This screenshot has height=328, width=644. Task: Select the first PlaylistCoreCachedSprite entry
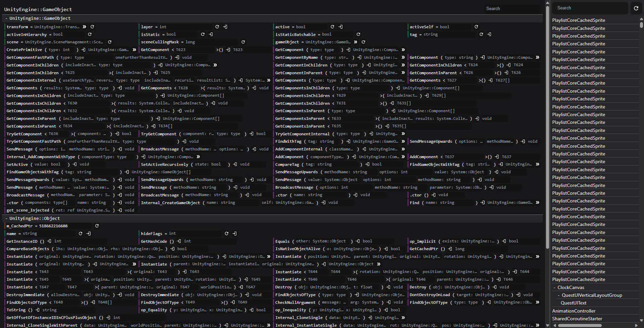(579, 20)
